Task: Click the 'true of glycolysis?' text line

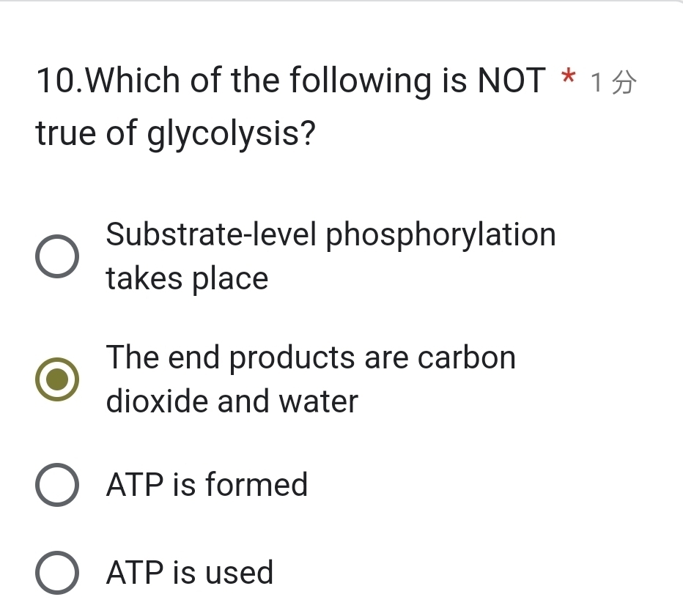Action: (x=175, y=133)
